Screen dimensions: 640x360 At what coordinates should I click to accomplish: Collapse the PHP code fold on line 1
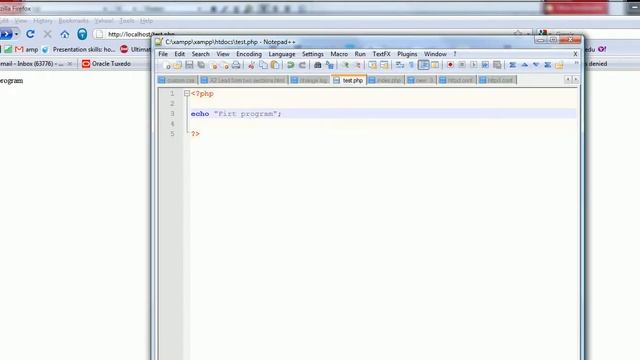[x=187, y=93]
